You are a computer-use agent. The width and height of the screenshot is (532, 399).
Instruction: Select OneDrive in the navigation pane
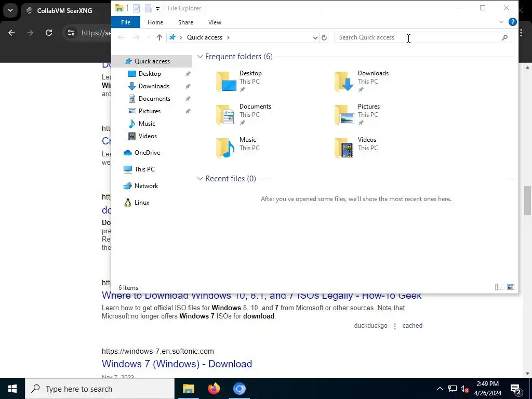pyautogui.click(x=147, y=153)
